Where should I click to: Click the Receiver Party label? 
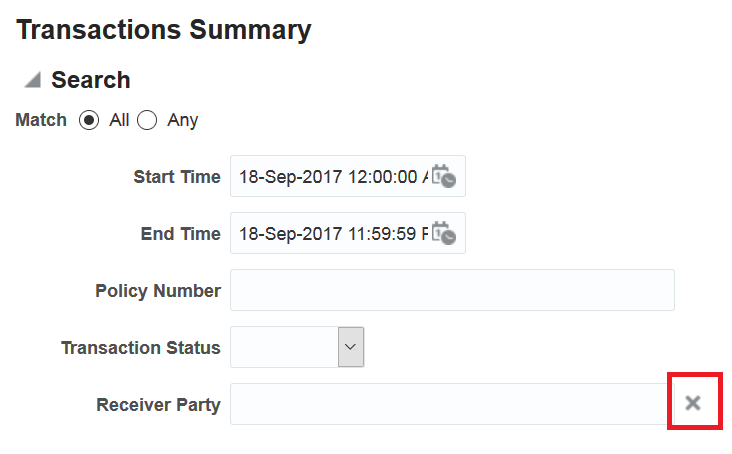point(158,405)
